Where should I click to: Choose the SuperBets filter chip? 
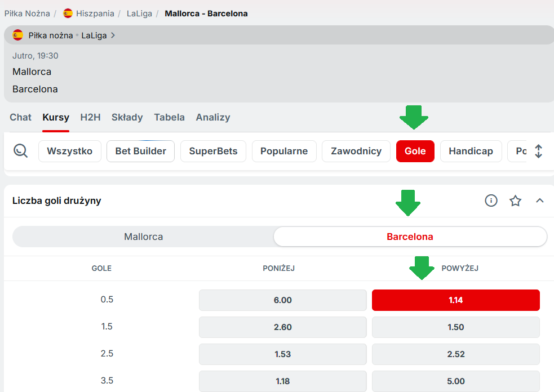pos(213,151)
